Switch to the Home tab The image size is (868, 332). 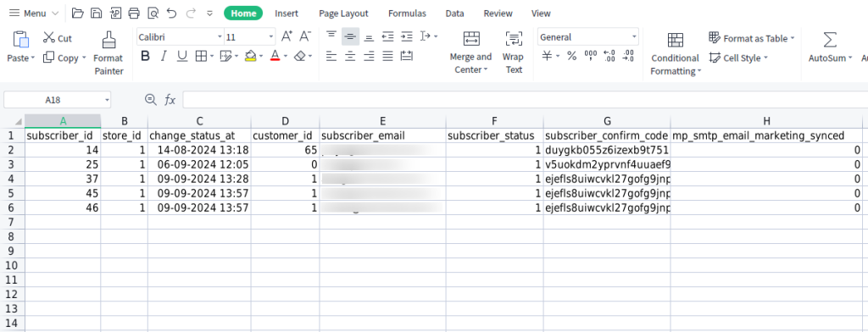pos(243,14)
